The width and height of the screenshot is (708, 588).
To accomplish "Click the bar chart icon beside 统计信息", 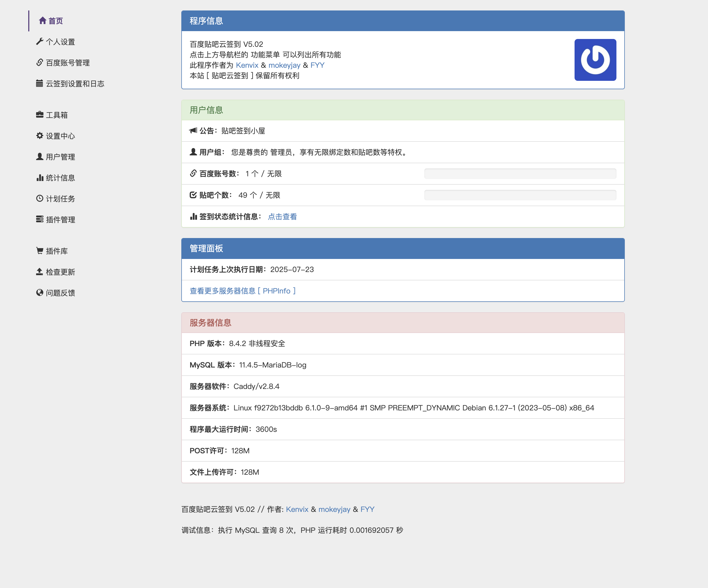I will pos(40,178).
